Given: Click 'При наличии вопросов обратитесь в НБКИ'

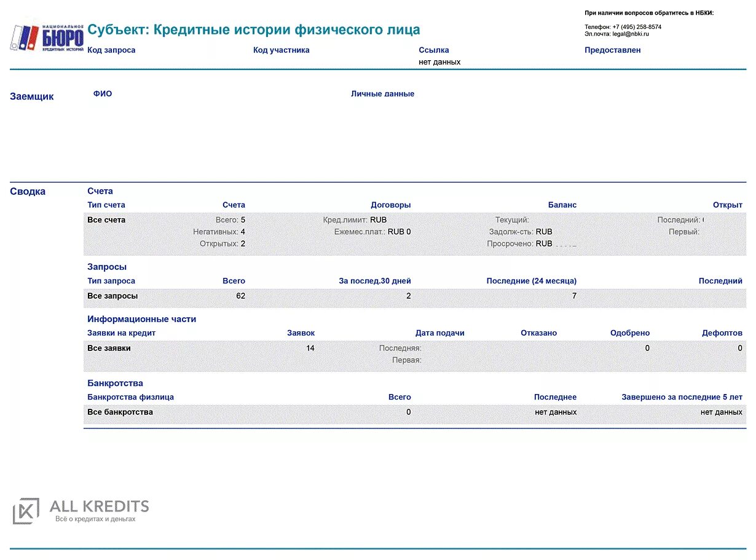Looking at the screenshot, I should click(x=650, y=13).
